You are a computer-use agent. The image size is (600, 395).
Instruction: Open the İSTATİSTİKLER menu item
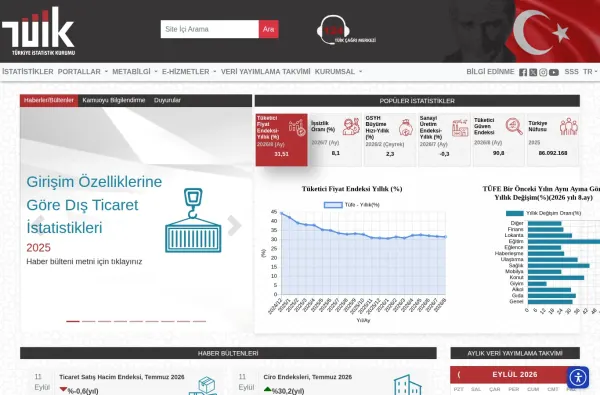(x=28, y=72)
